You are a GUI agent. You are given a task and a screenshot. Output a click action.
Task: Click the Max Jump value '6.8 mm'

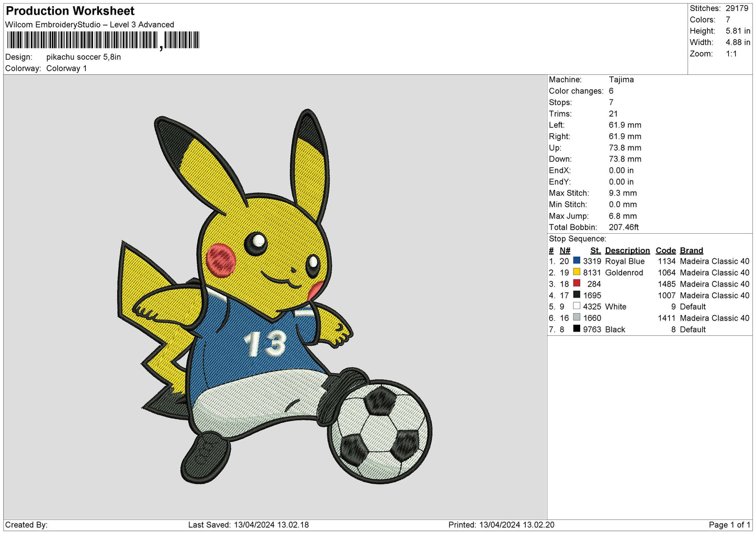tap(623, 216)
